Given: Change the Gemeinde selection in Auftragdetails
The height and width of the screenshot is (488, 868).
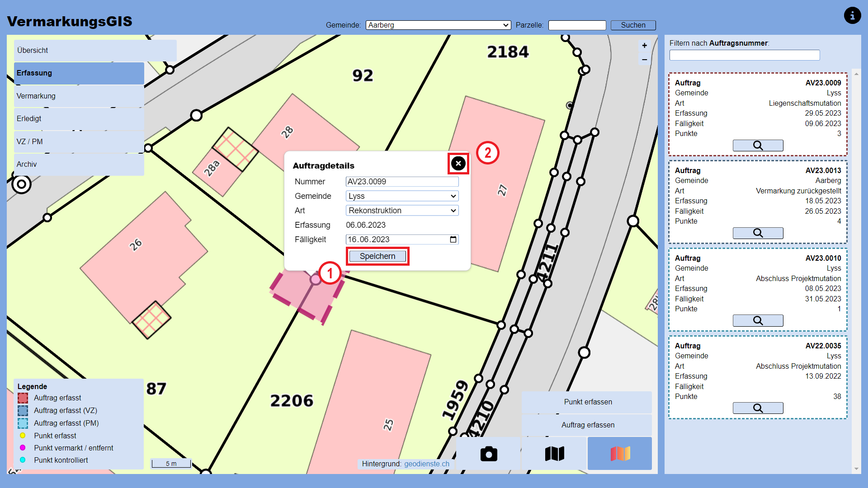Looking at the screenshot, I should tap(402, 196).
